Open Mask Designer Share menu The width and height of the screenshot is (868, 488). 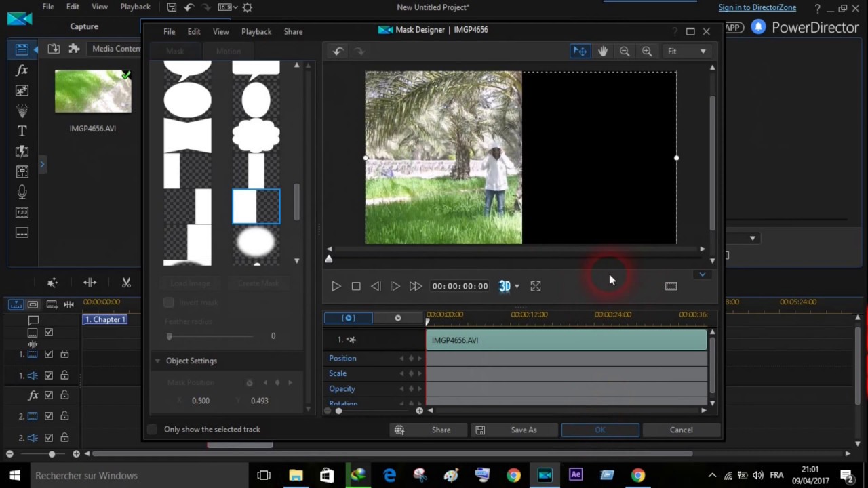(293, 31)
